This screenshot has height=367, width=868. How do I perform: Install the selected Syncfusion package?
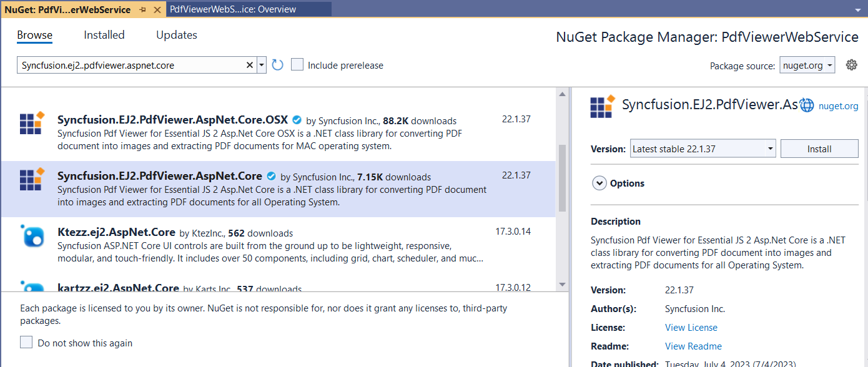pyautogui.click(x=819, y=149)
